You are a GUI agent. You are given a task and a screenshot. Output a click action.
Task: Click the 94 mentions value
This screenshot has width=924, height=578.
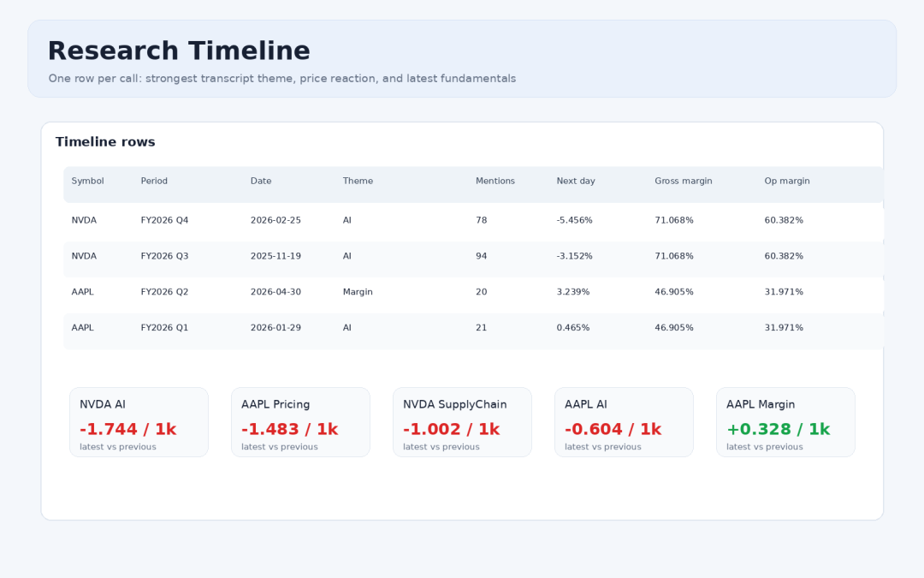[x=482, y=256]
